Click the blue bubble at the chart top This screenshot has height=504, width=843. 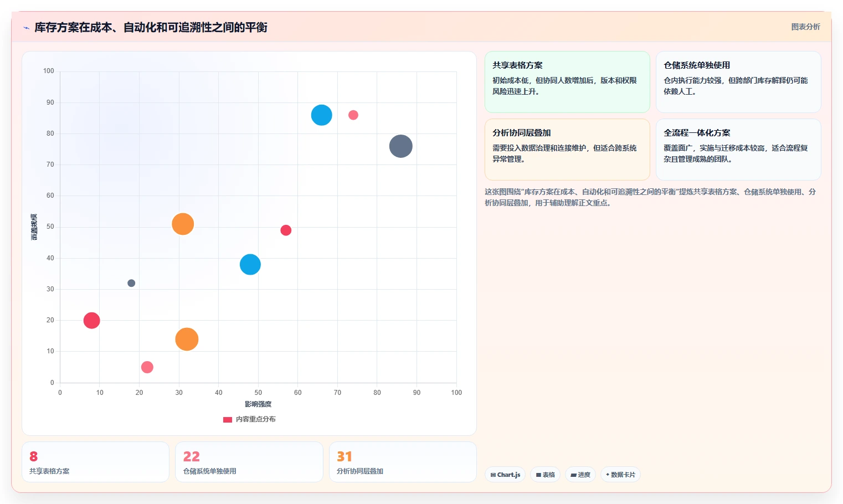tap(321, 115)
